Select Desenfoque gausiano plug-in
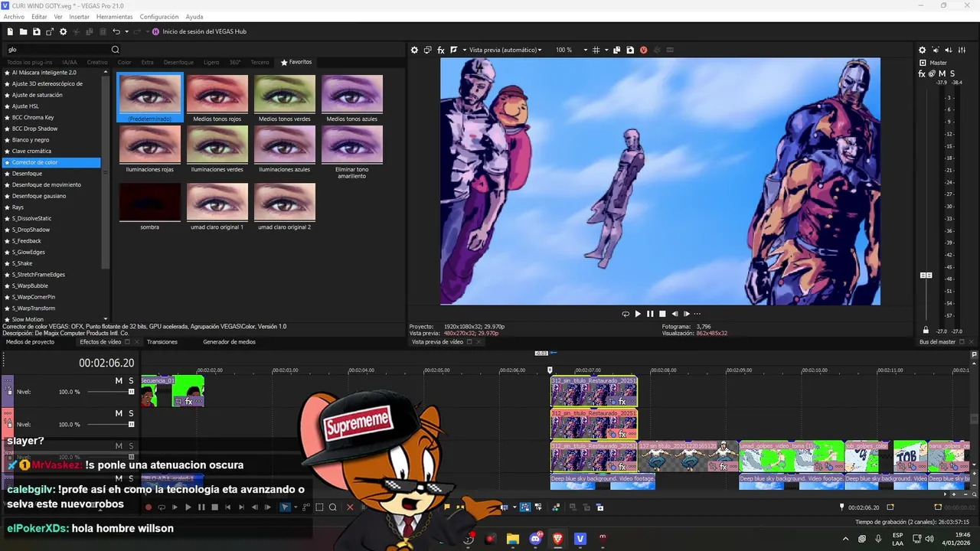The image size is (980, 551). pos(39,196)
